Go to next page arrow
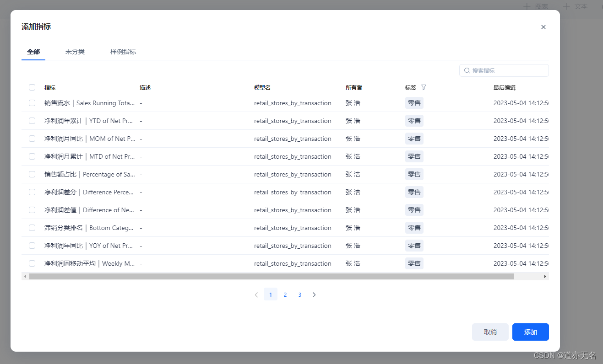Screen dimensions: 603x364 point(314,294)
